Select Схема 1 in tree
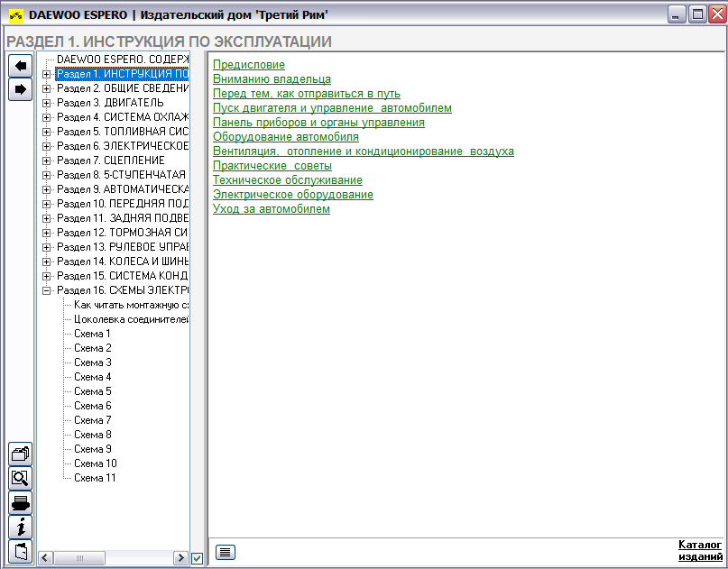The height and width of the screenshot is (569, 728). point(92,334)
